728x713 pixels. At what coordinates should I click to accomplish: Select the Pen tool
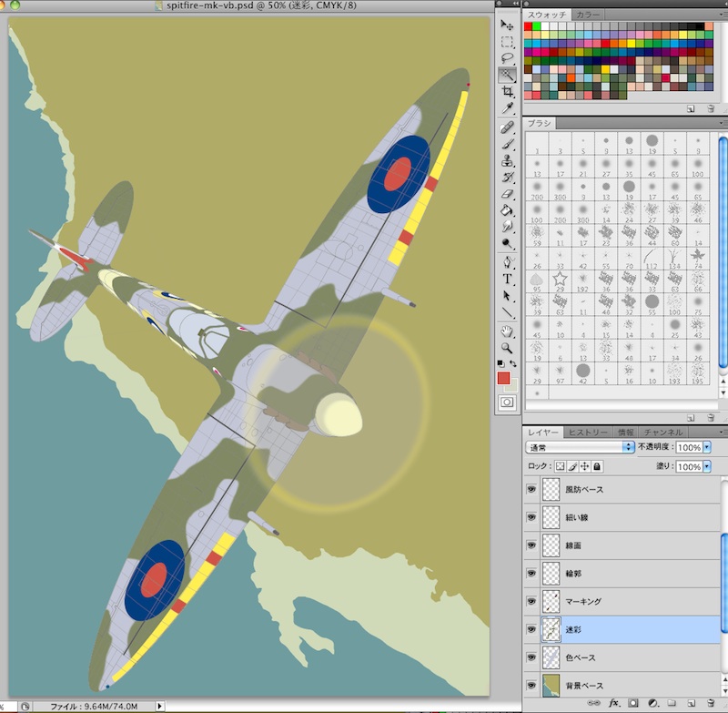click(507, 262)
